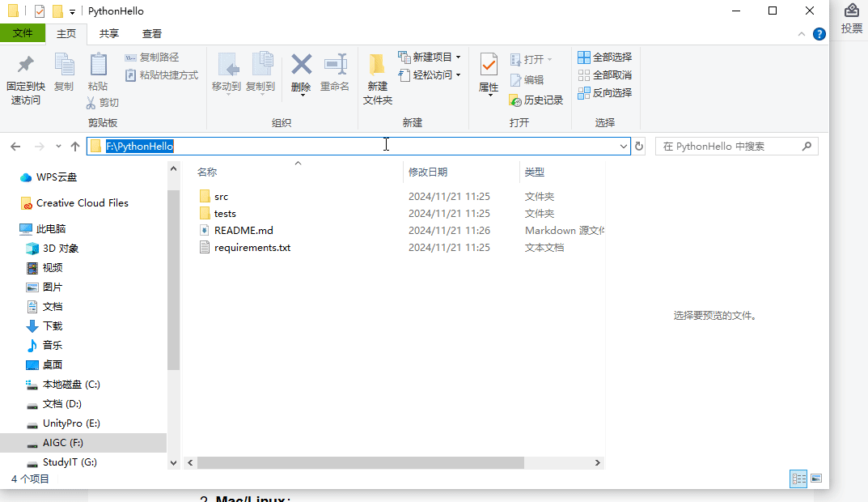The image size is (868, 502).
Task: Click the file list scroll right arrow
Action: [x=597, y=462]
